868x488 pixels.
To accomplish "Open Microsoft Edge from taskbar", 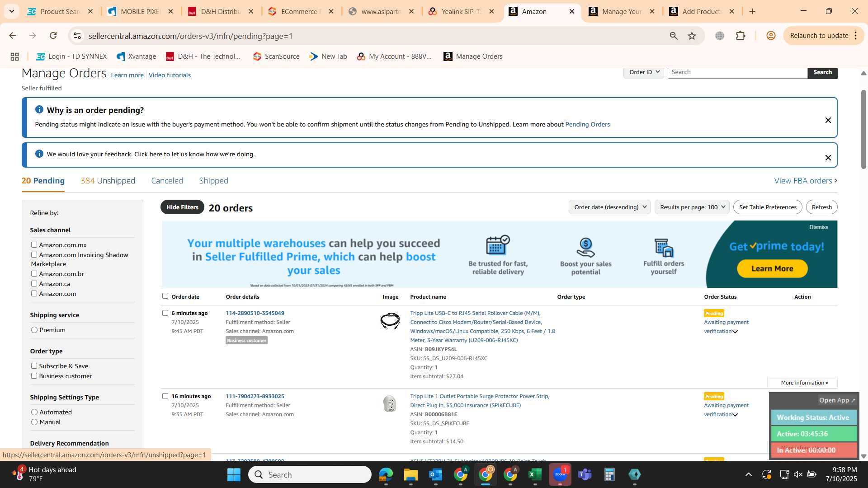I will click(386, 474).
